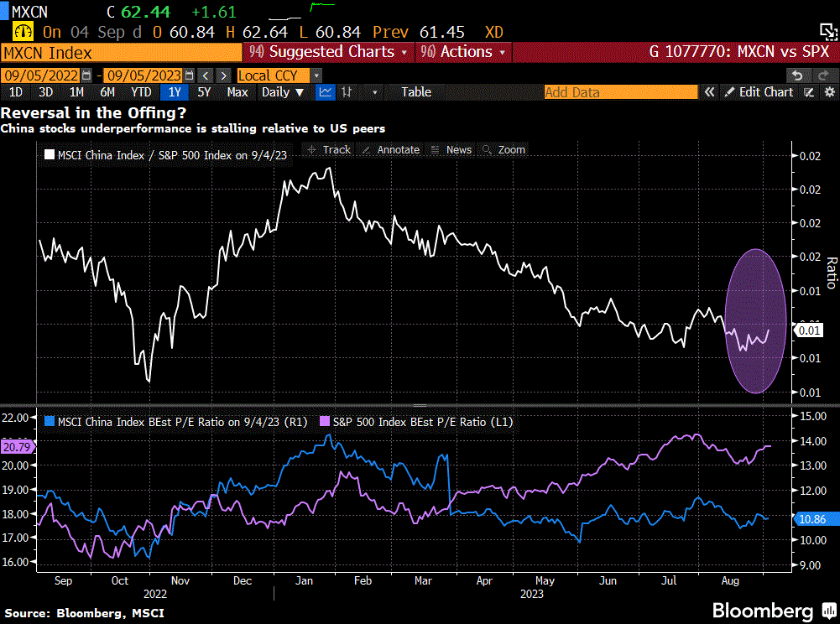Collapse panel with double-chevron icon
This screenshot has width=840, height=624.
coord(709,92)
